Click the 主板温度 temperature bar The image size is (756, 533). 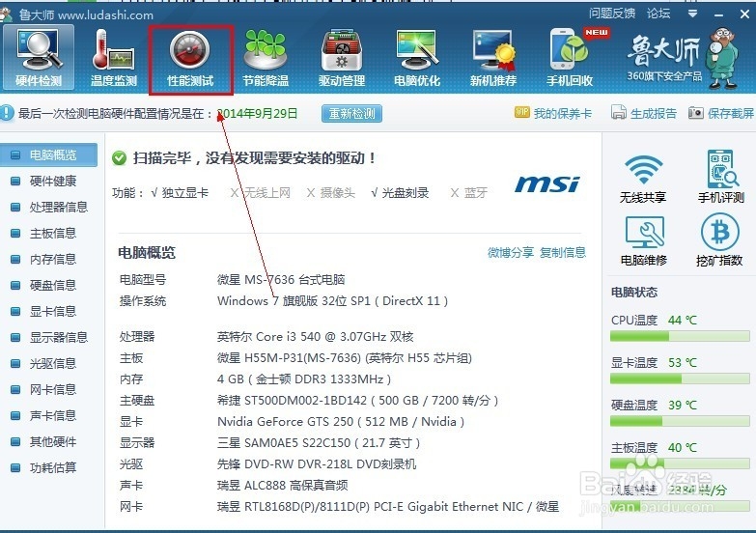point(680,463)
